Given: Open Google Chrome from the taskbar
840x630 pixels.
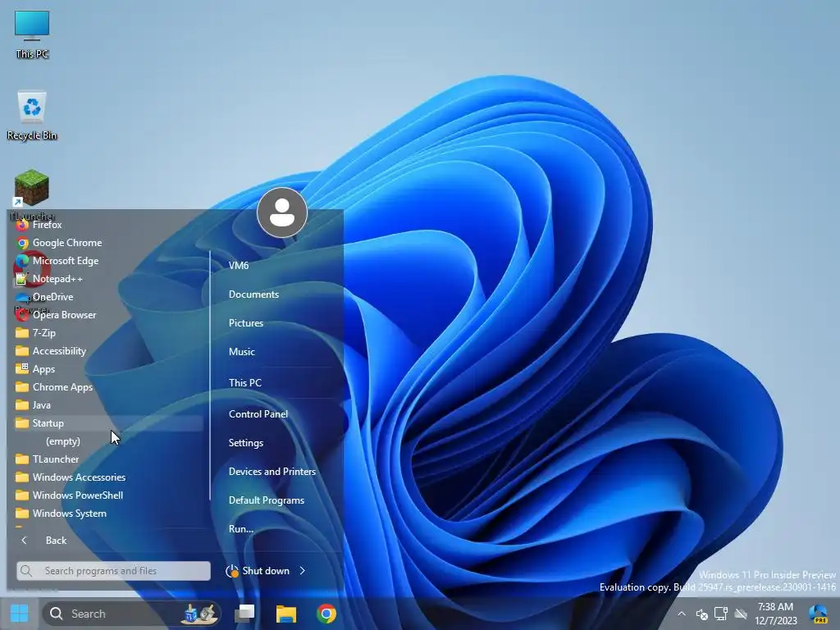Looking at the screenshot, I should pyautogui.click(x=326, y=614).
